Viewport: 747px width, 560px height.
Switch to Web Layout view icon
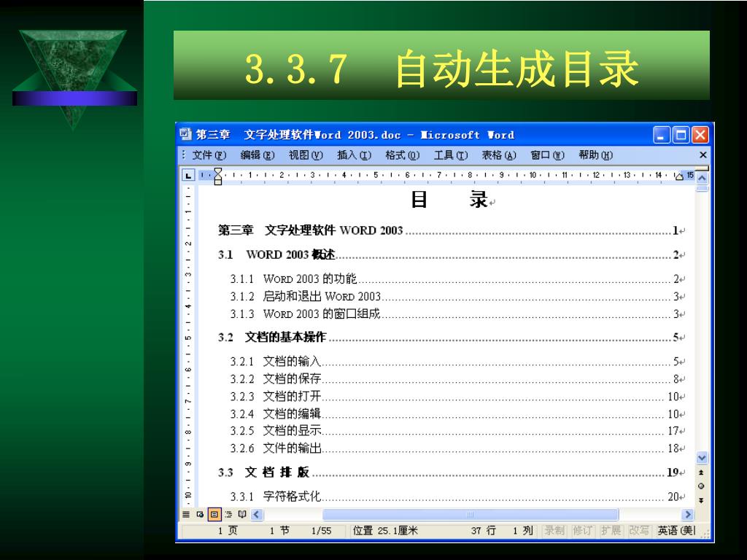(200, 514)
